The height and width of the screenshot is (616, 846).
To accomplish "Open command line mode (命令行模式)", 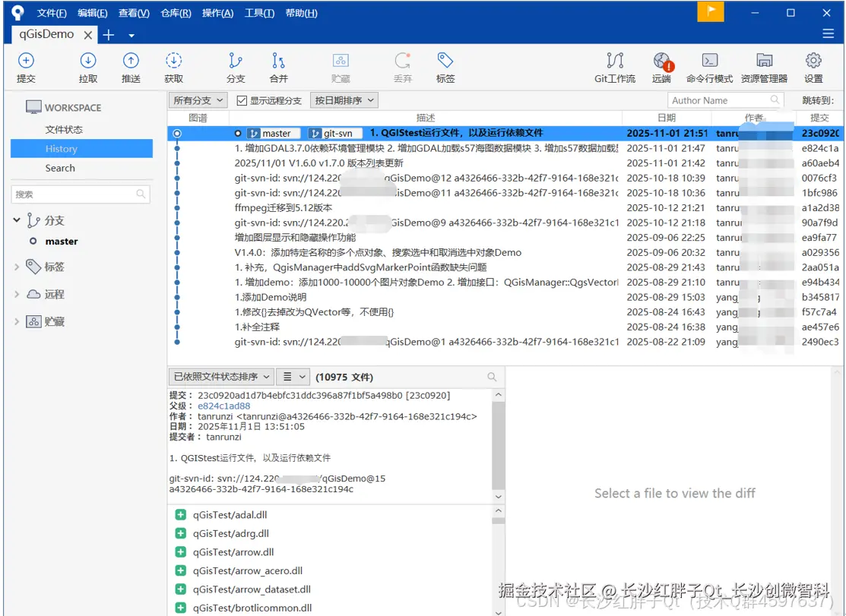I will [x=709, y=68].
